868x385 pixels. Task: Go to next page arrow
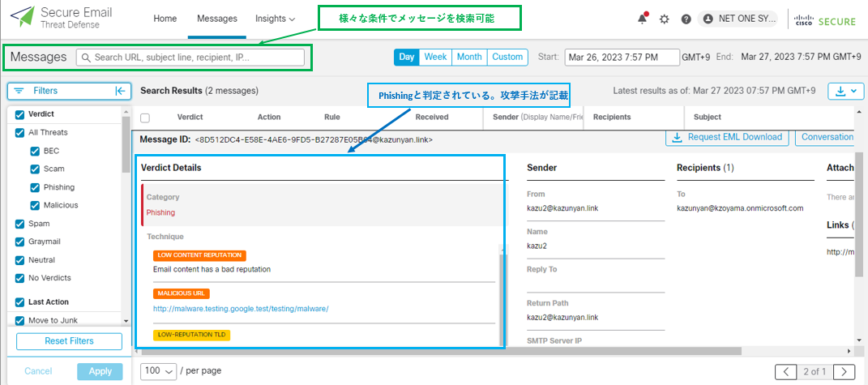pos(844,371)
